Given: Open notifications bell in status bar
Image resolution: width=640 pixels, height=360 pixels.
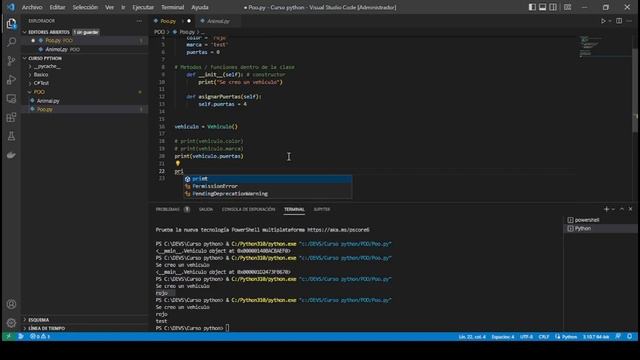Looking at the screenshot, I should click(630, 337).
